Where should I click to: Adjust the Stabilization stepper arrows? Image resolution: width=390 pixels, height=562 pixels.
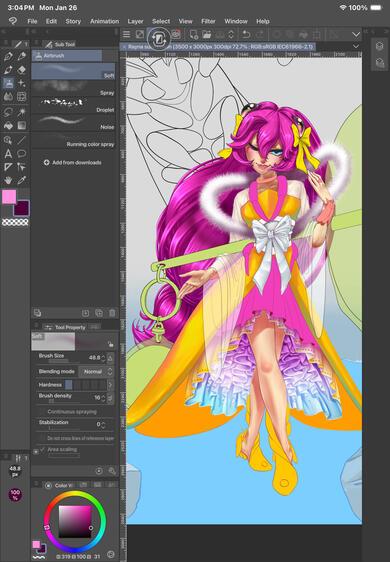pyautogui.click(x=104, y=424)
